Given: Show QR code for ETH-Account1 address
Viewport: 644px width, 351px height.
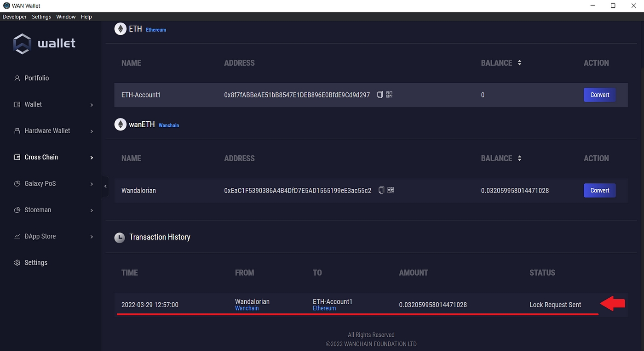Looking at the screenshot, I should [389, 95].
